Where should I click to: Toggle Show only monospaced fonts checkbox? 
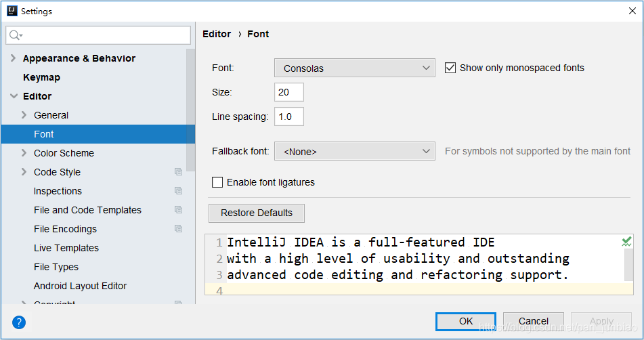(x=450, y=68)
